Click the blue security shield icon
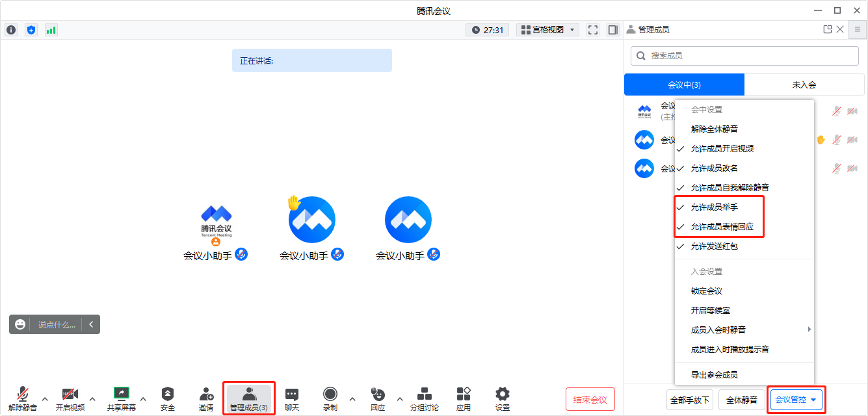This screenshot has width=868, height=416. tap(31, 30)
